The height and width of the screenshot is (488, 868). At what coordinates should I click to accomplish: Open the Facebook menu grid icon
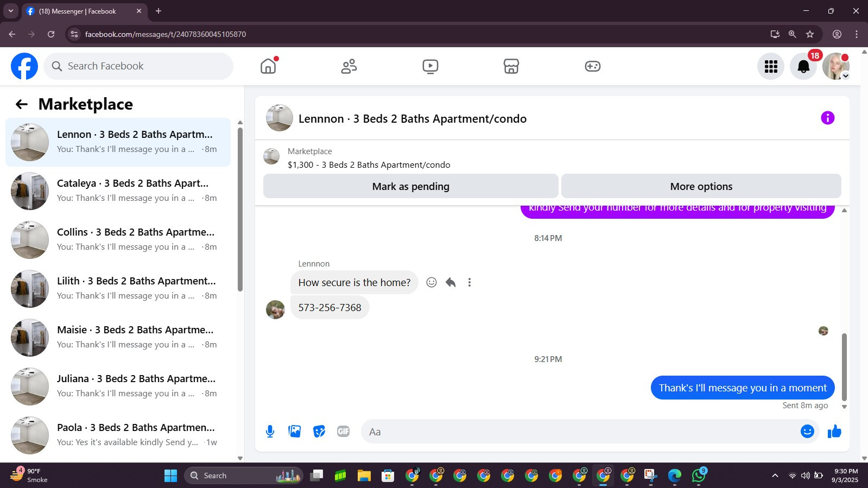(771, 66)
